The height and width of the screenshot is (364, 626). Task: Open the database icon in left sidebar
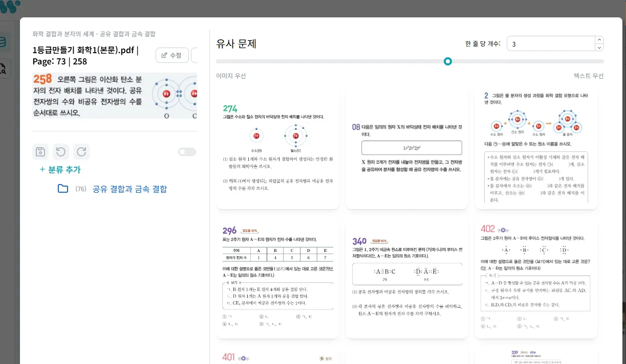tap(4, 42)
